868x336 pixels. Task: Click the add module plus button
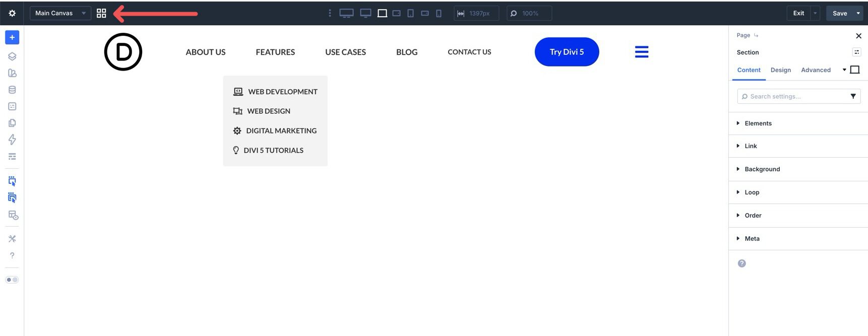(12, 37)
